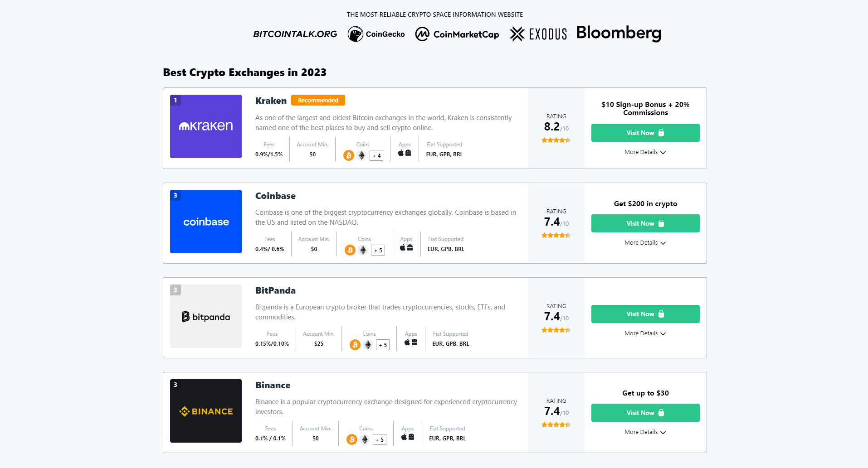Expand More Details for BitPanda
Viewport: 868px width, 468px height.
[x=645, y=333]
